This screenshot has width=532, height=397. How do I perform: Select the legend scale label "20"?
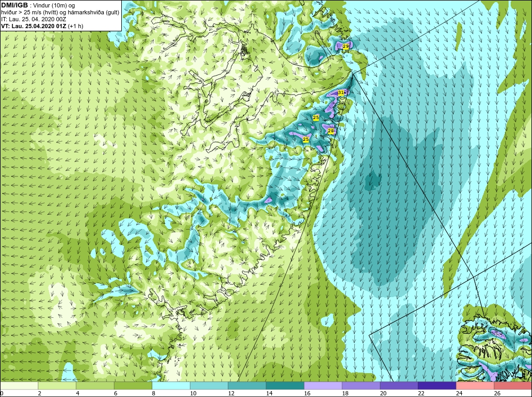pos(383,393)
